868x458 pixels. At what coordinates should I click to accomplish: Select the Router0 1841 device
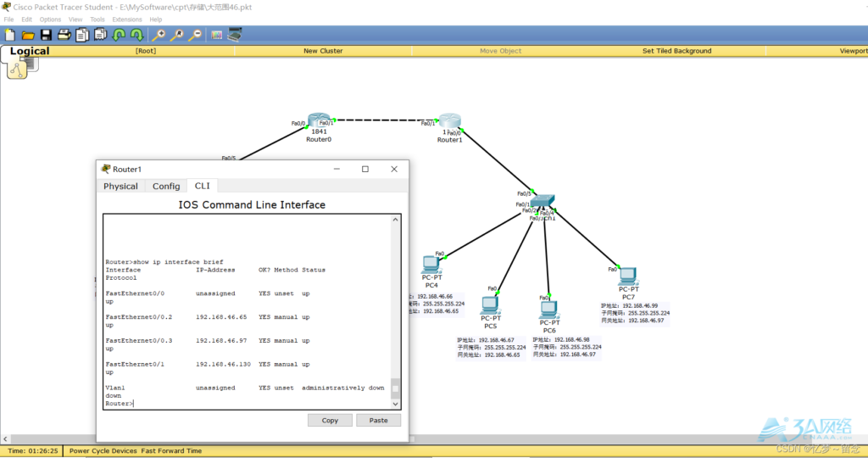click(x=319, y=122)
